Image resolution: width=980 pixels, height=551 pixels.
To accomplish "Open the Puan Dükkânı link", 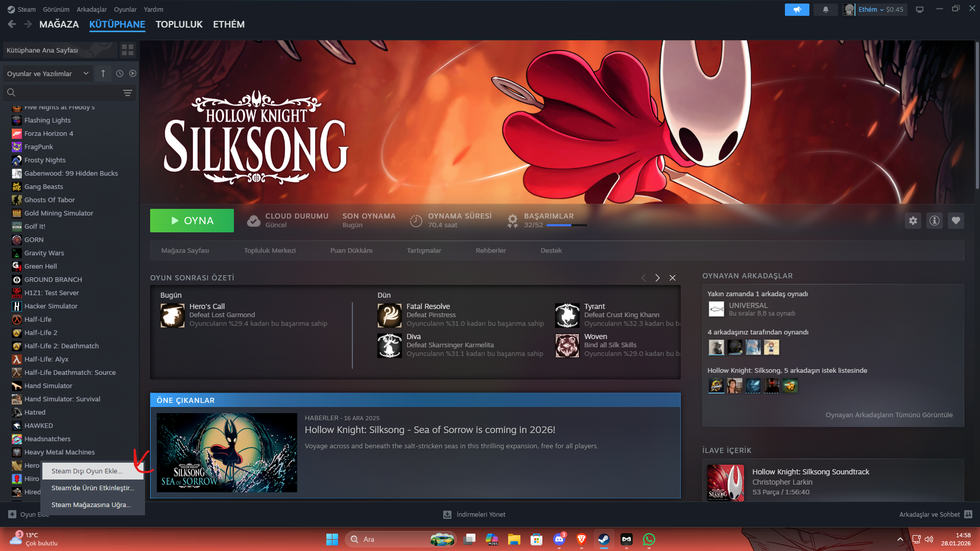I will tap(351, 251).
